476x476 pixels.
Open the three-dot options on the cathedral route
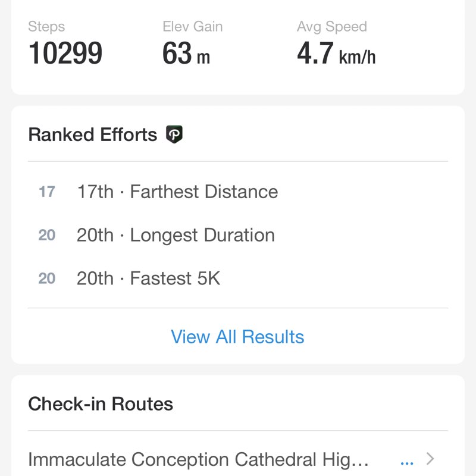click(407, 461)
